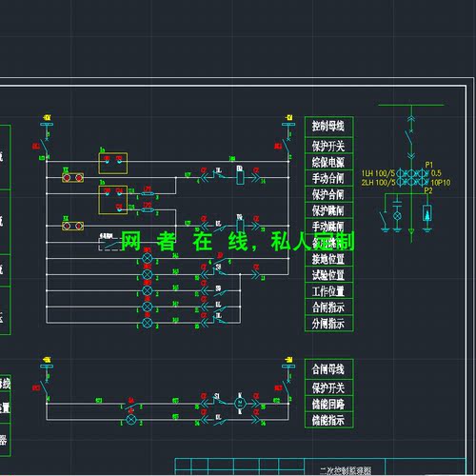
Task: Click the 合闸母线 label cell
Action: click(329, 369)
